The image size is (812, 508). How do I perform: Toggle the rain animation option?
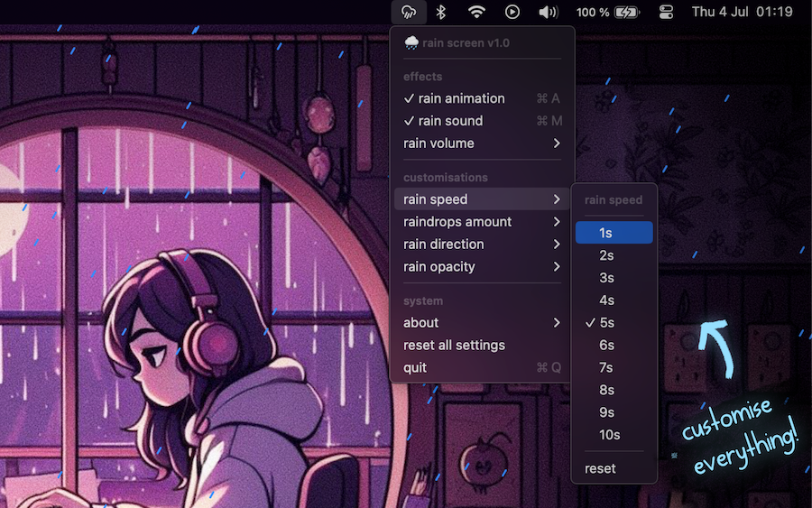point(482,98)
